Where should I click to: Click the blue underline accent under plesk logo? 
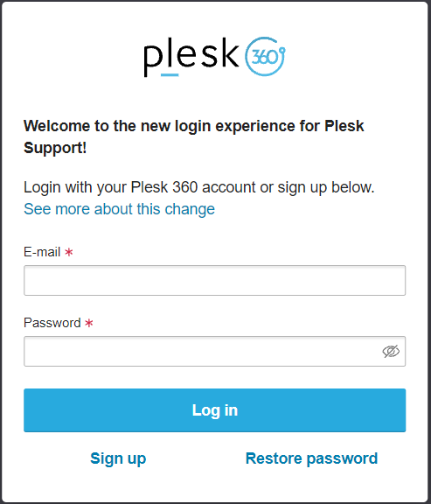click(170, 75)
